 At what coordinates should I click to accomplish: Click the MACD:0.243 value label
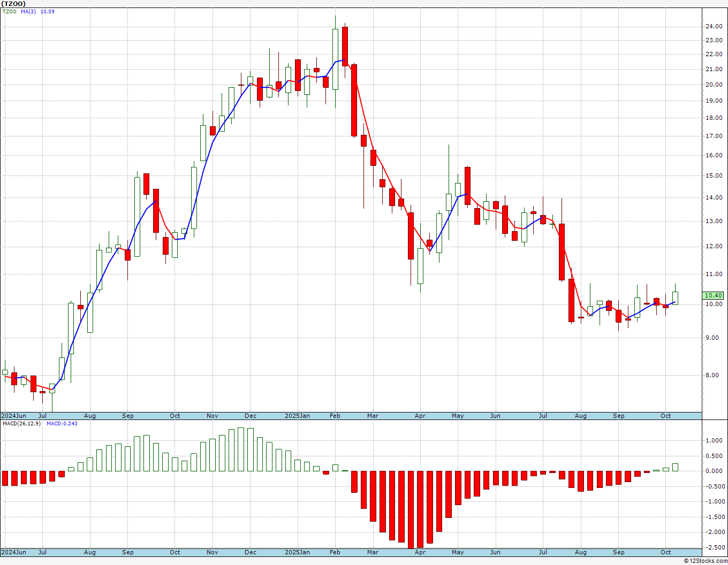62,423
